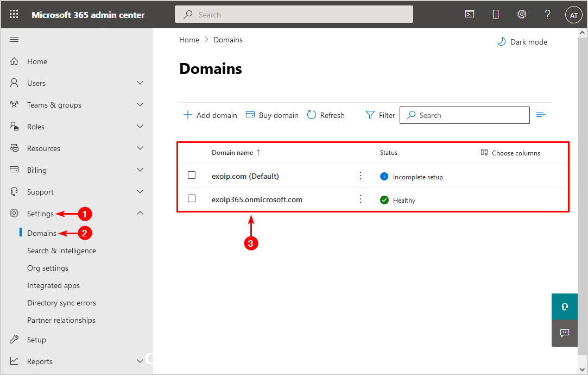The height and width of the screenshot is (375, 588).
Task: Click the Incomplete setup status text
Action: point(418,177)
